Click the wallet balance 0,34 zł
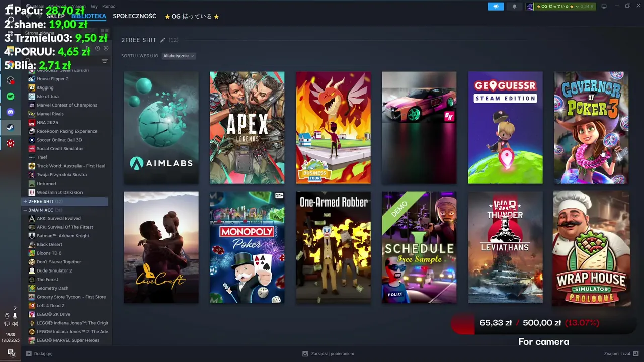This screenshot has height=362, width=644. (x=587, y=6)
